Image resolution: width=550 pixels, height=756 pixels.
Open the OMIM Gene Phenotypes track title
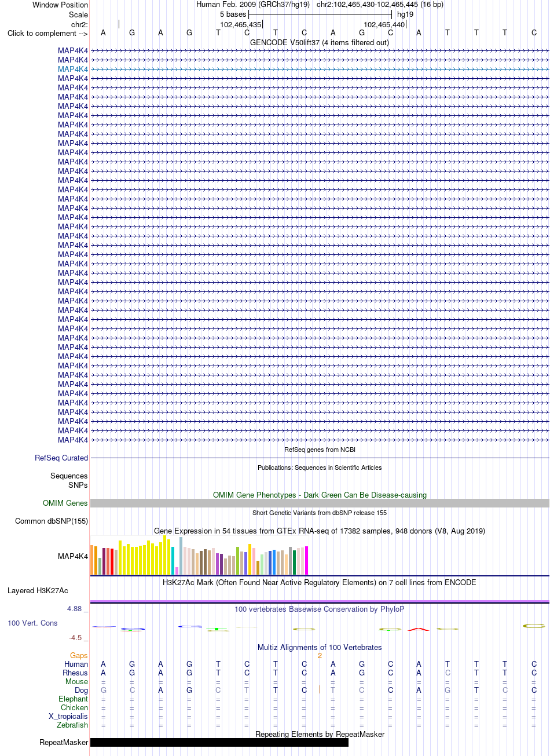(x=320, y=495)
